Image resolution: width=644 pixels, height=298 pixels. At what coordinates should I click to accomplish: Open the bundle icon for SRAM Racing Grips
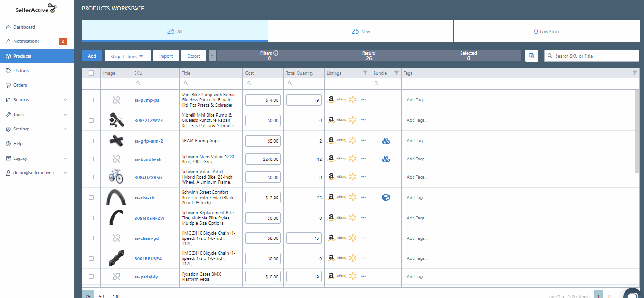click(385, 141)
